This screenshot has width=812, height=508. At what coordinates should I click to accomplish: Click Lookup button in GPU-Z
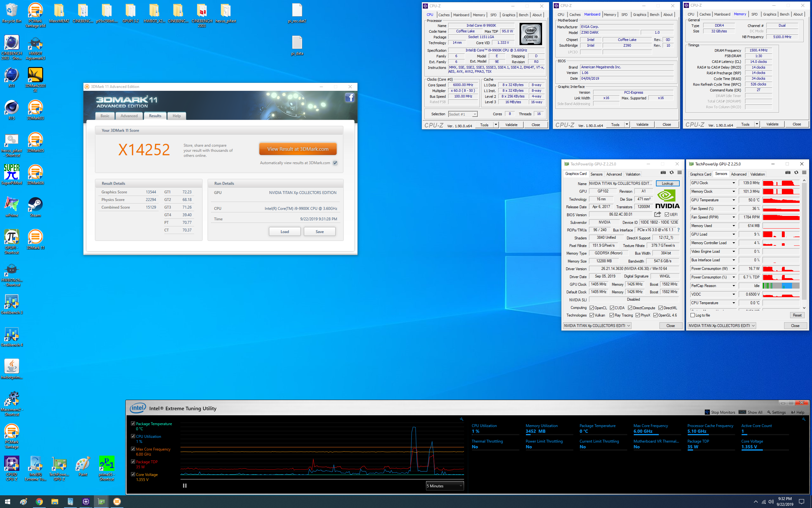click(x=667, y=184)
